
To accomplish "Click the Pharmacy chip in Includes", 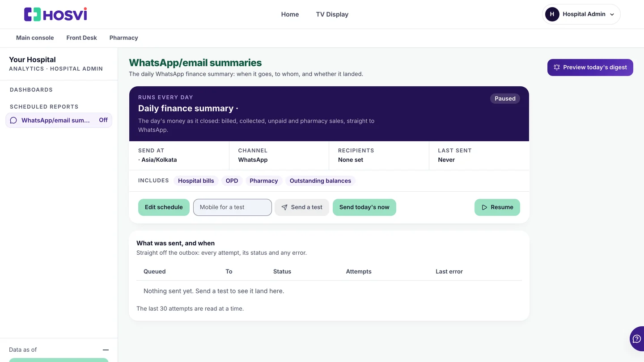I will (x=264, y=181).
